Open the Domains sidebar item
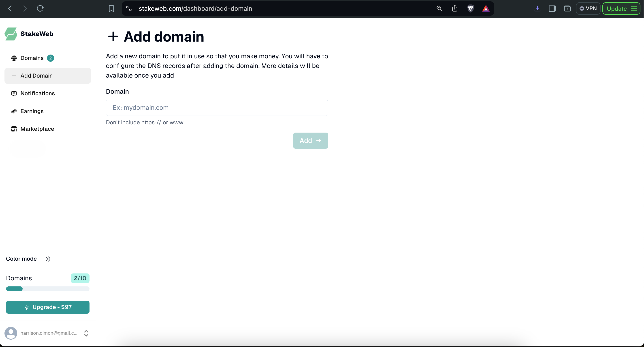 [x=32, y=58]
